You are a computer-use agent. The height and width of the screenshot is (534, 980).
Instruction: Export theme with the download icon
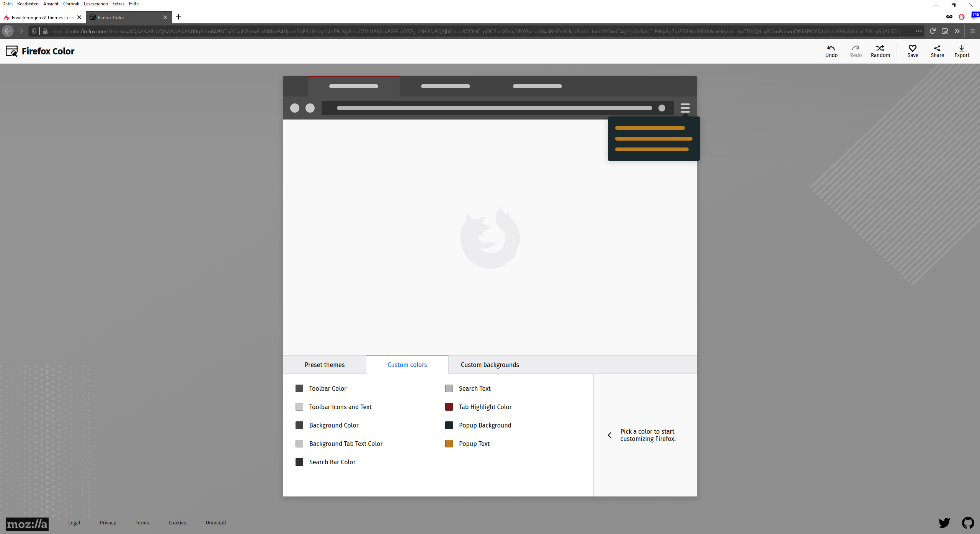[x=962, y=48]
